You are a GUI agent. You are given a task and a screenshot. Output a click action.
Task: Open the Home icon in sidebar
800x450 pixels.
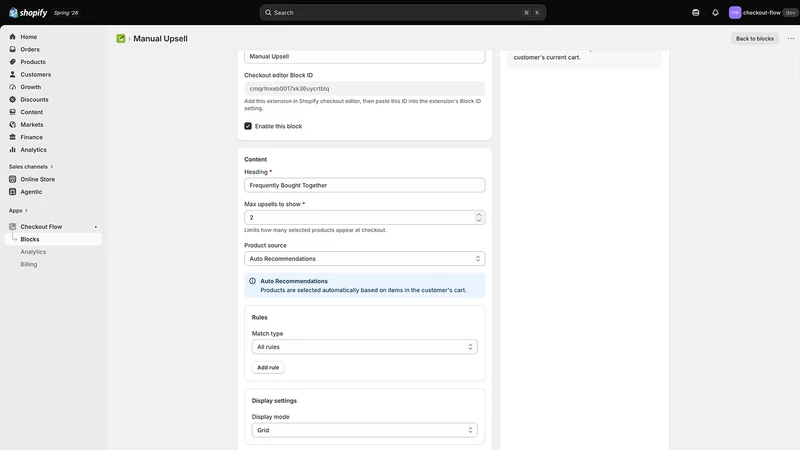(x=13, y=37)
